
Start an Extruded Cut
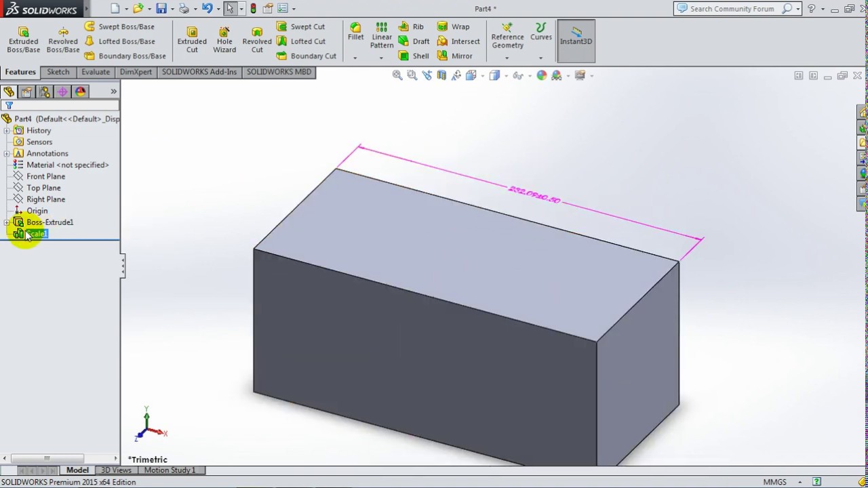pos(192,40)
